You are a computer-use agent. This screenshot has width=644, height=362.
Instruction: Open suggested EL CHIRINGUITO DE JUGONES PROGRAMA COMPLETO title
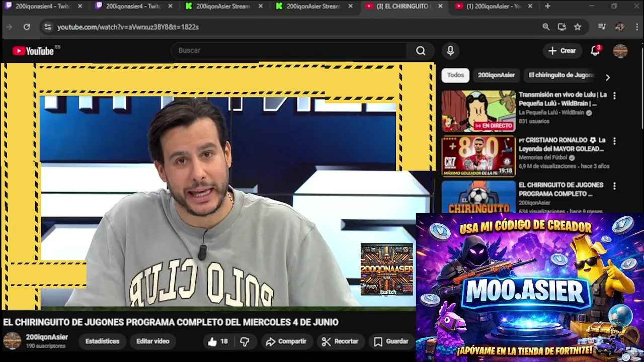pyautogui.click(x=561, y=190)
